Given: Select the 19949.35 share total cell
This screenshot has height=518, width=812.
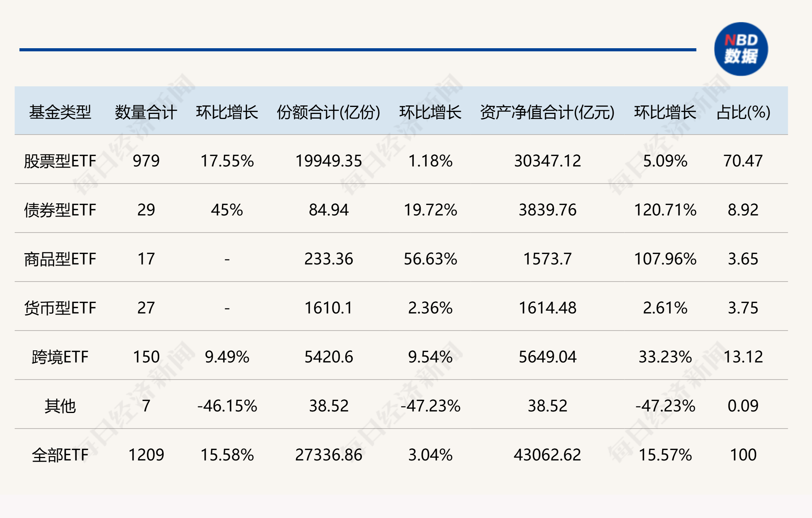Looking at the screenshot, I should 329,161.
